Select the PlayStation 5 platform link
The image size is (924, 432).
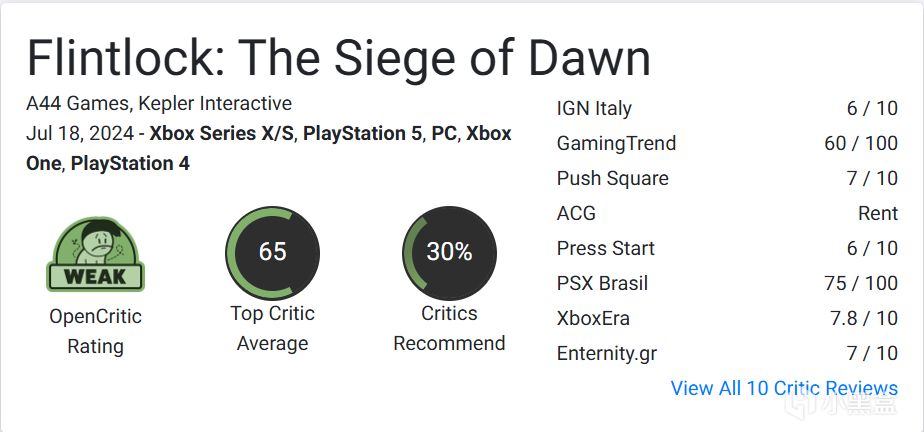point(362,134)
